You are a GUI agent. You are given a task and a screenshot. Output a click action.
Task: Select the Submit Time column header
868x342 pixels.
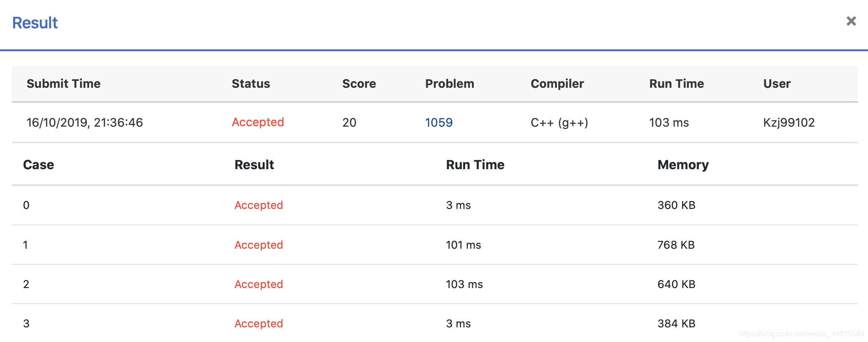[x=64, y=84]
